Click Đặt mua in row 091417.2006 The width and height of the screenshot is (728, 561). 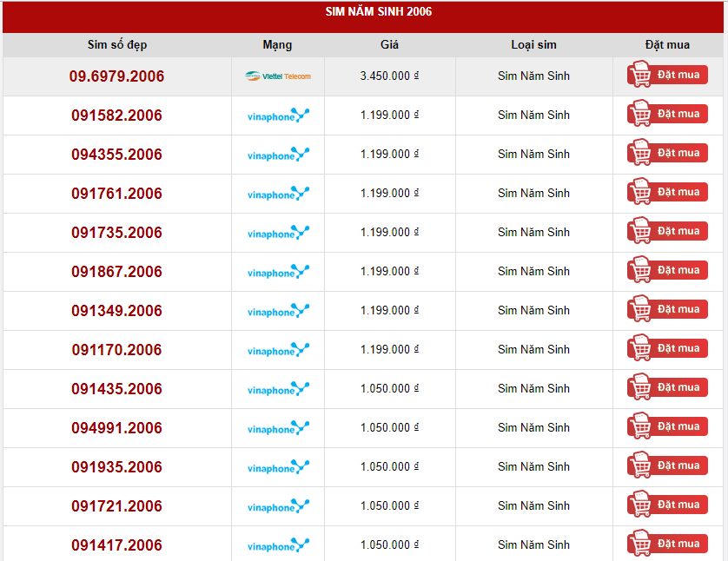(x=667, y=544)
